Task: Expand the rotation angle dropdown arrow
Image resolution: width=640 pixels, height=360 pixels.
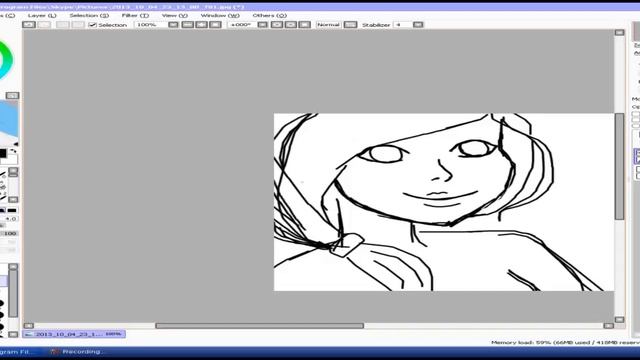Action: [x=263, y=25]
